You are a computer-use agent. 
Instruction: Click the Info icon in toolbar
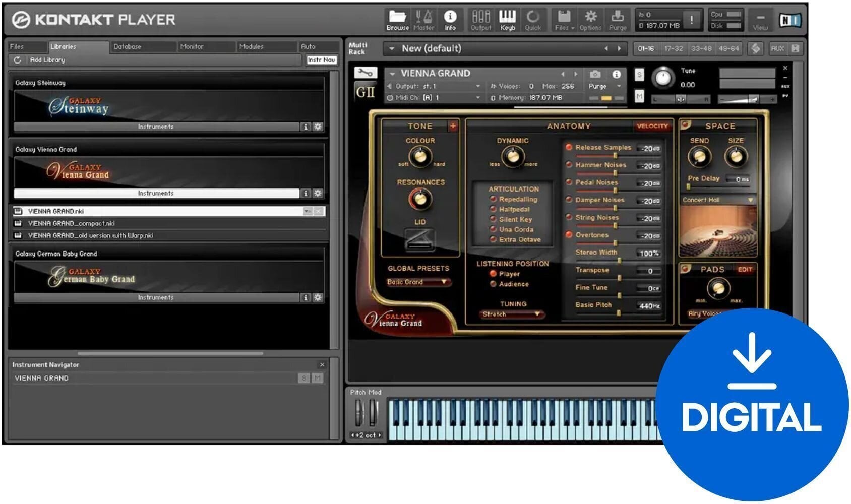[450, 20]
